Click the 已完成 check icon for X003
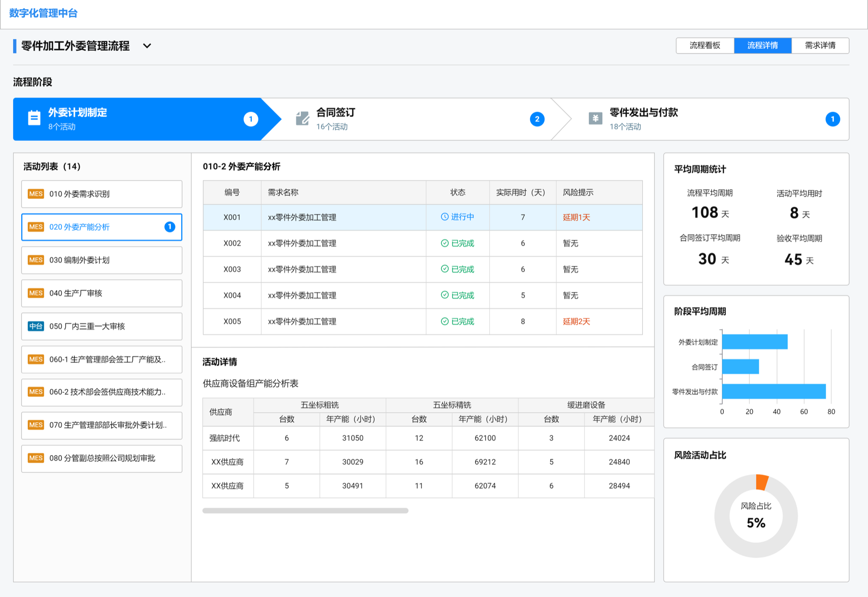Viewport: 868px width, 597px height. [445, 269]
